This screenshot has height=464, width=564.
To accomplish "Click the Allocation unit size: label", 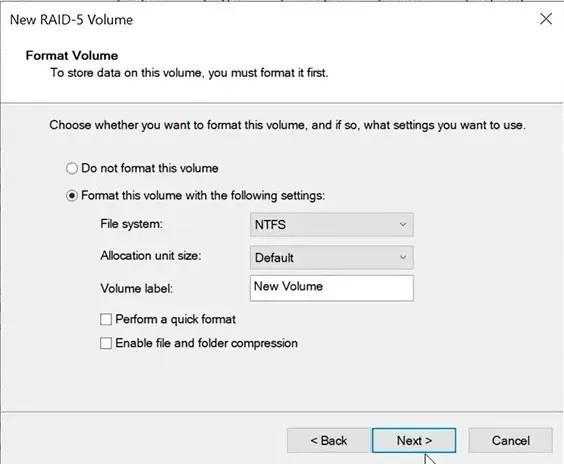I will 151,256.
